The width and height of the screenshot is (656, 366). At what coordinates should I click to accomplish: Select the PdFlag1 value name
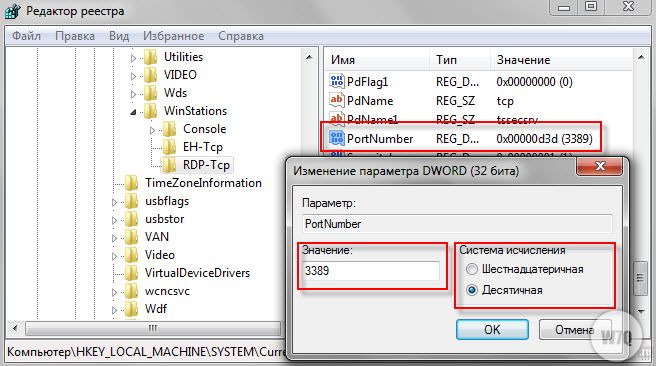368,82
